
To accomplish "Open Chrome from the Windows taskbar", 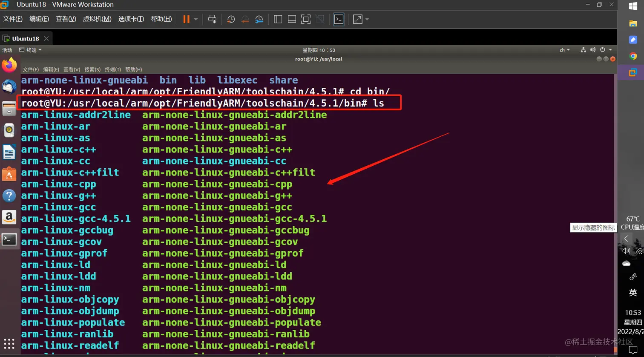I will point(633,56).
